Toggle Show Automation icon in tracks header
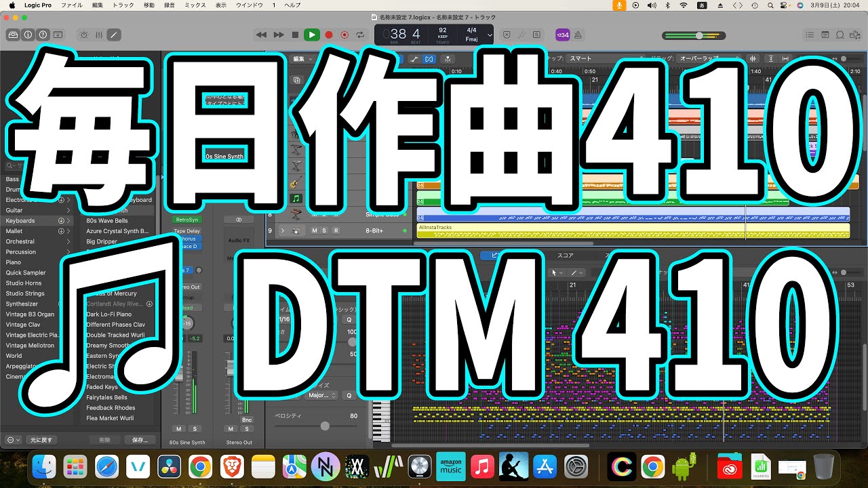The height and width of the screenshot is (488, 868). [x=414, y=59]
